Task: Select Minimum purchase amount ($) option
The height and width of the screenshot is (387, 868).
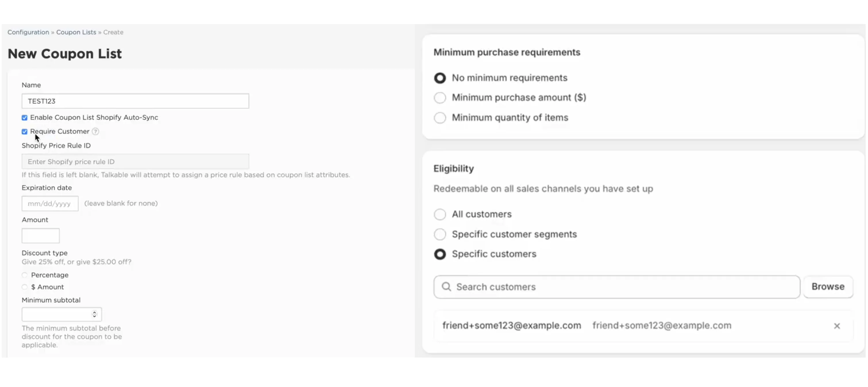Action: pos(440,98)
